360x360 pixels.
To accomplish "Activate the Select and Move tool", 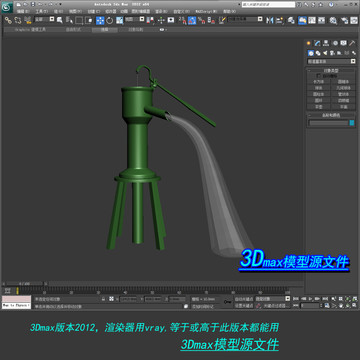I will pyautogui.click(x=100, y=20).
